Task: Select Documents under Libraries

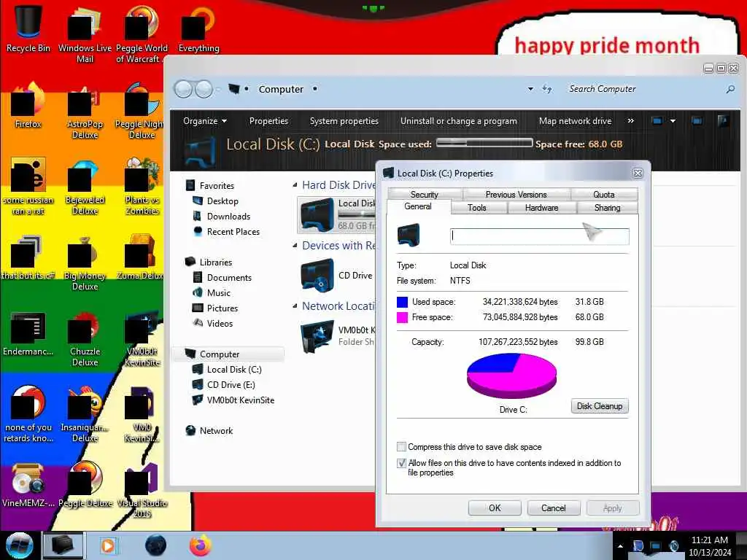Action: (x=228, y=277)
